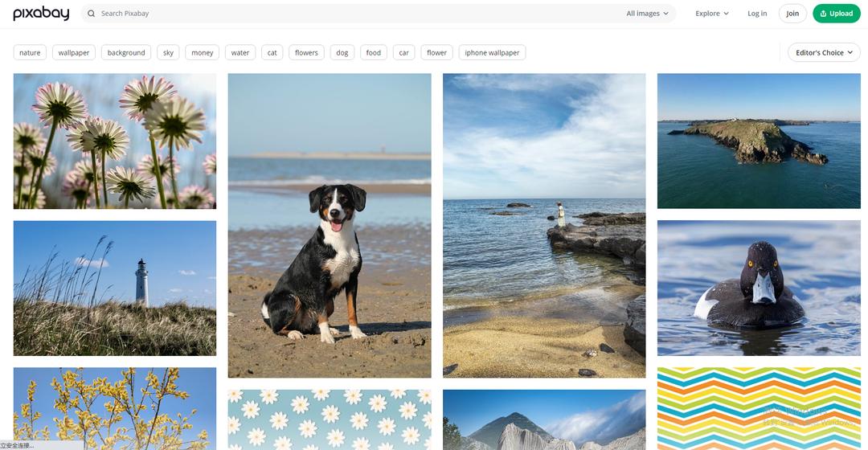Click the Pixabay logo

pos(41,14)
